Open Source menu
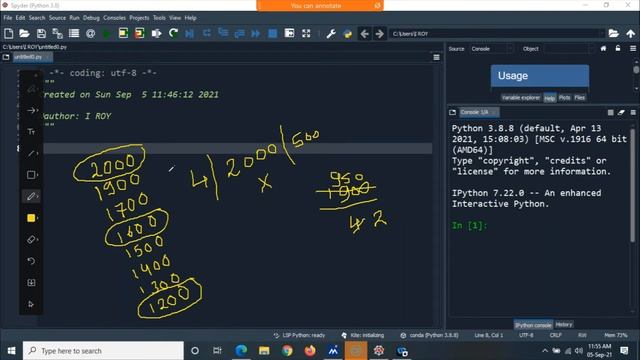This screenshot has height=360, width=640. point(57,18)
